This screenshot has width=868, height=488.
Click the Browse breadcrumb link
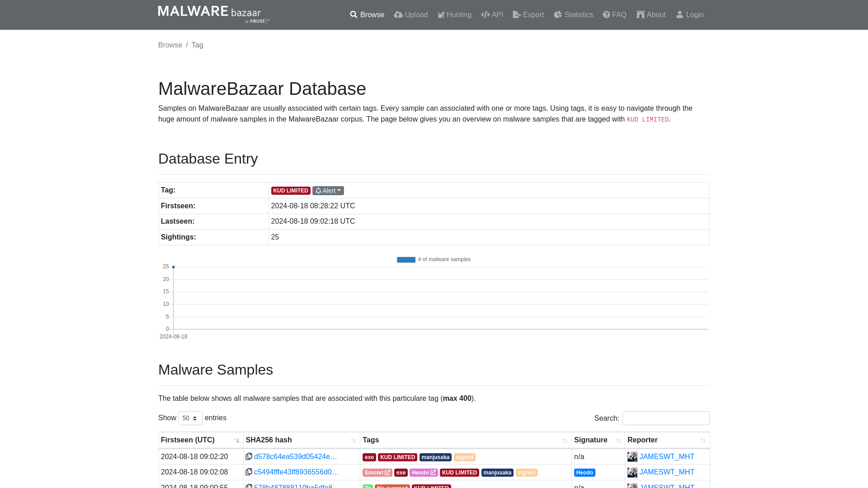(170, 45)
